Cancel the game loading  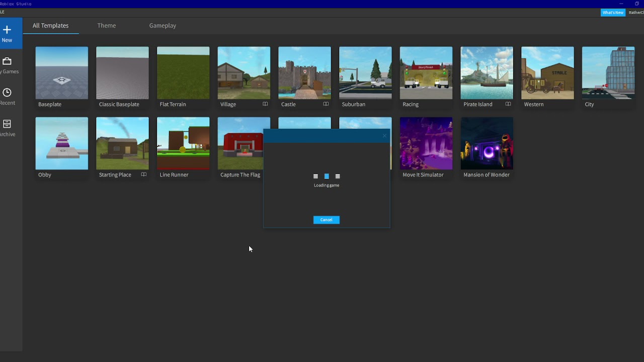[327, 220]
